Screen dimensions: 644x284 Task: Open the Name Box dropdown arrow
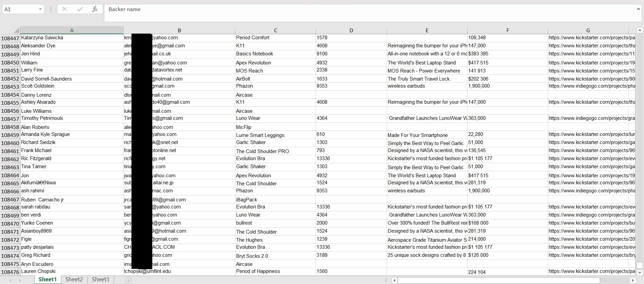pos(40,9)
